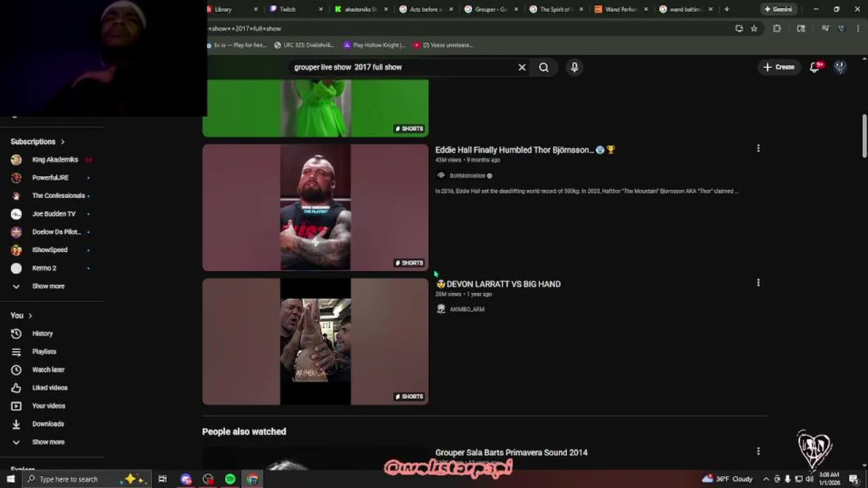Screen dimensions: 868x488
Task: Open UFC 323 bookmark
Action: coord(304,45)
